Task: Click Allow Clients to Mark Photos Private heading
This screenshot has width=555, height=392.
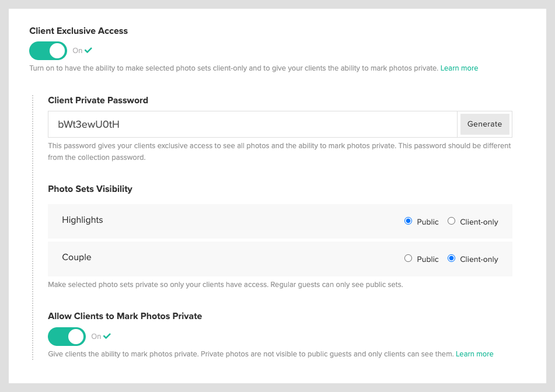Action: pos(125,316)
